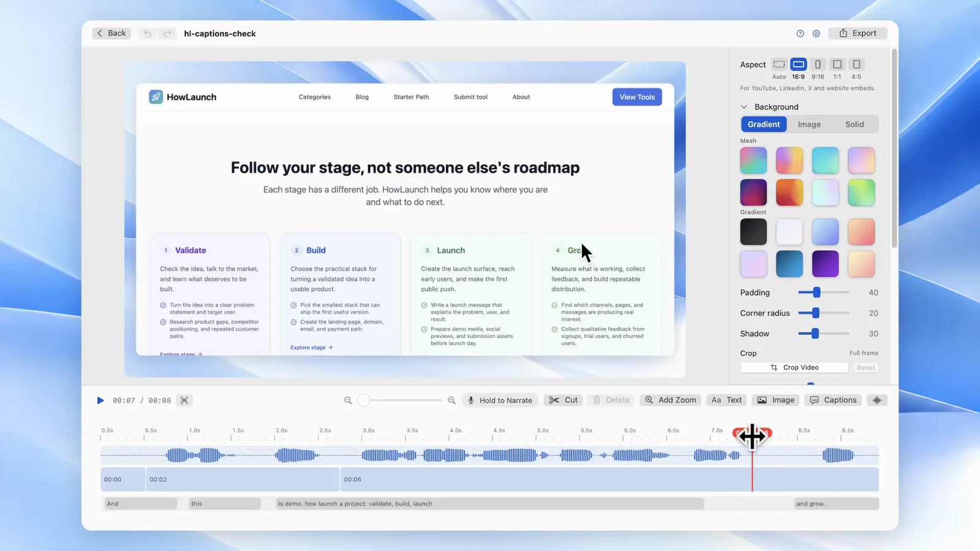
Task: Select the Auto aspect option
Action: (779, 64)
